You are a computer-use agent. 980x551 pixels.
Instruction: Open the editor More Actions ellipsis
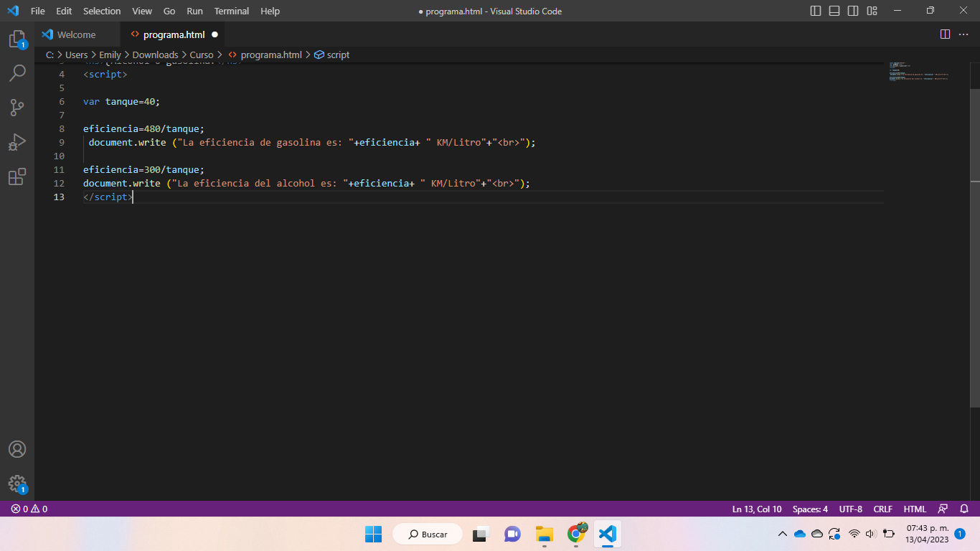[x=963, y=34]
